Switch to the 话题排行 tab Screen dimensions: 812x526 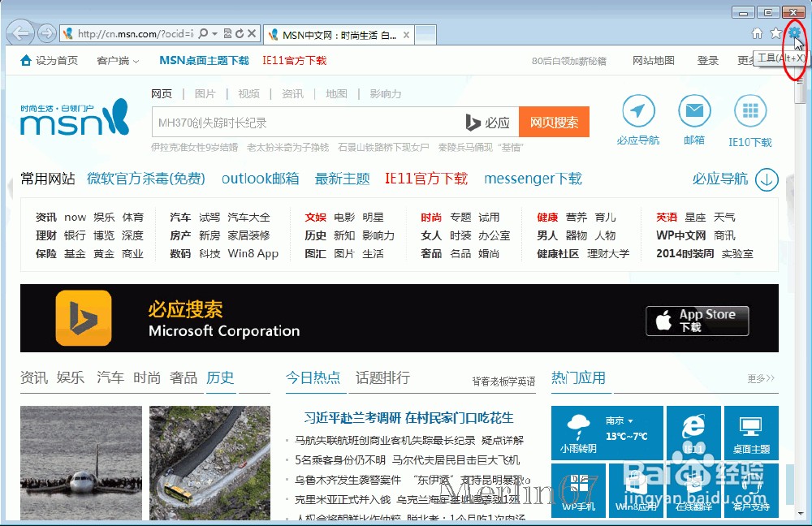[382, 377]
